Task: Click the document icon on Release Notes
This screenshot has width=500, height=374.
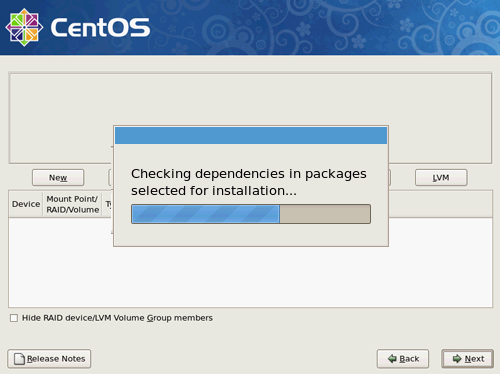Action: click(x=19, y=359)
